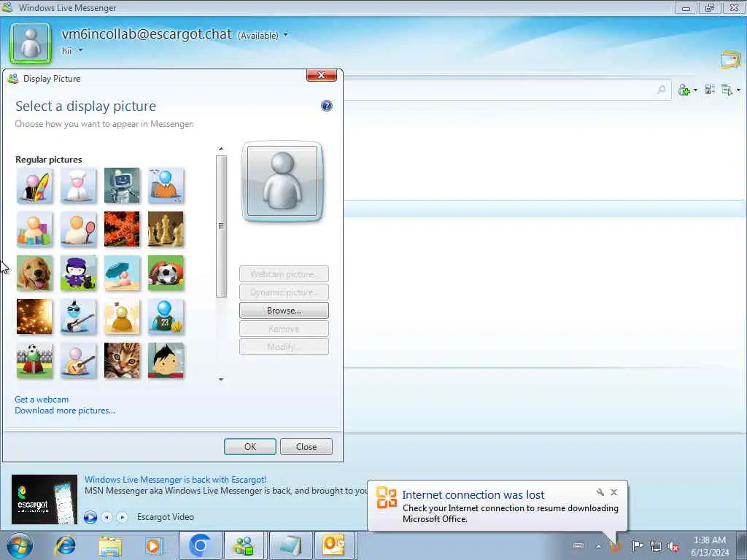Go to previous Escargot video item
The image size is (747, 560).
click(x=107, y=517)
